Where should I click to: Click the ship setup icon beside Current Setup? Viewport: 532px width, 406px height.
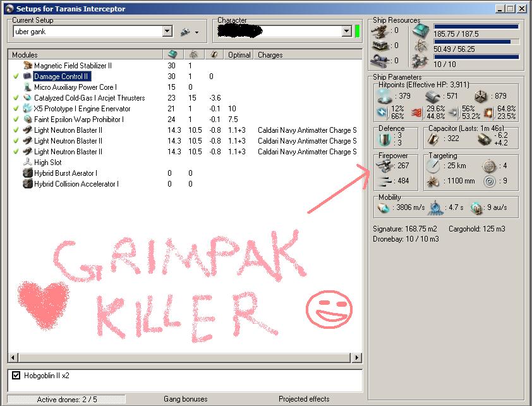click(x=185, y=32)
